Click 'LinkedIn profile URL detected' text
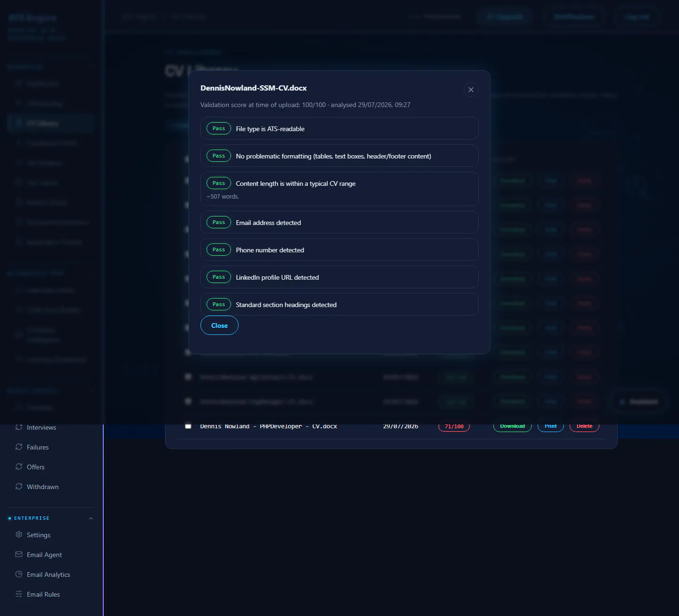679x616 pixels. [277, 277]
